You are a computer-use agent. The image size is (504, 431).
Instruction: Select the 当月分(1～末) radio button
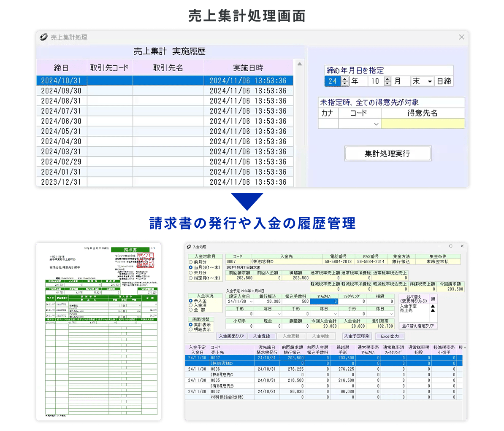(x=191, y=267)
